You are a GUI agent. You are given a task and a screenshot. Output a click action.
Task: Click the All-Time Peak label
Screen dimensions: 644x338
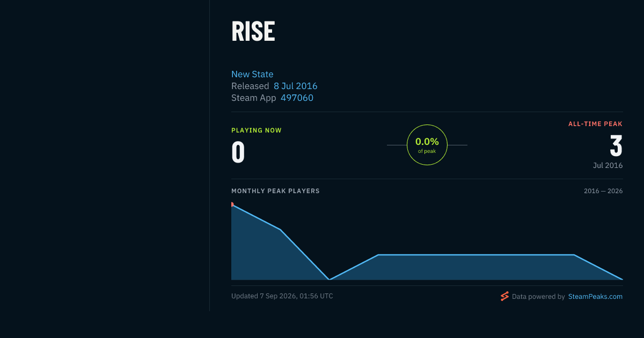(595, 124)
